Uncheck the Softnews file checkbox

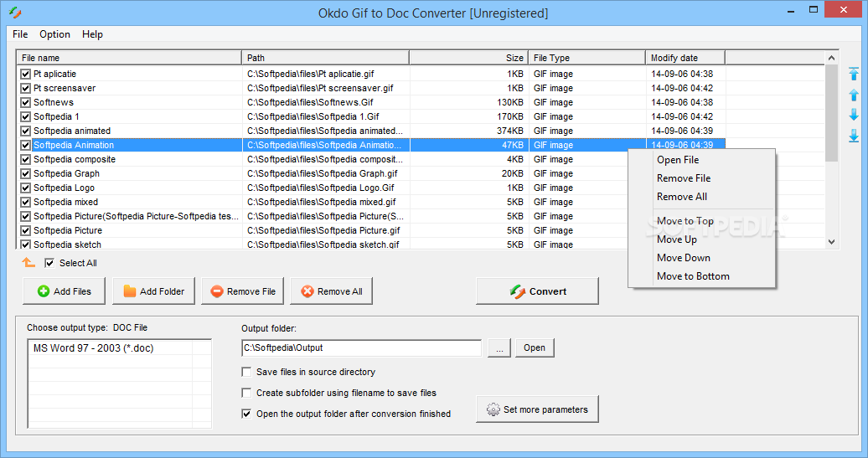click(x=25, y=102)
